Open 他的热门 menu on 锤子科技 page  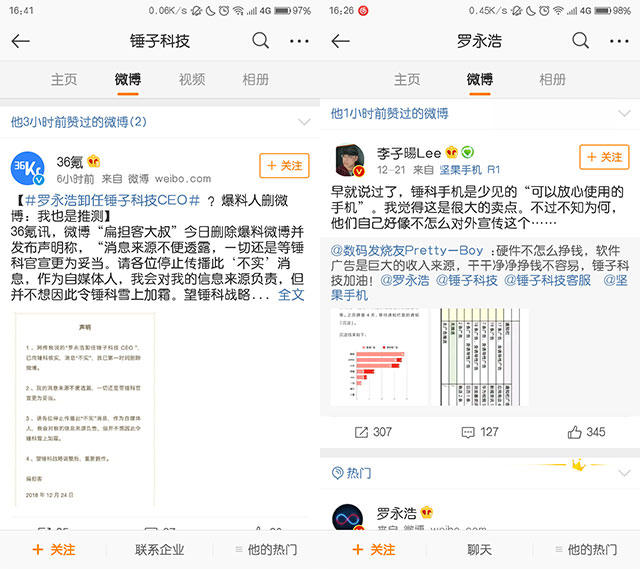(x=266, y=550)
